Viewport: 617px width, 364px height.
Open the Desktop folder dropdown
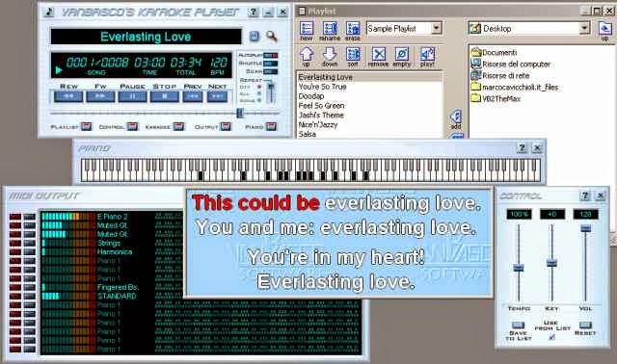pos(585,28)
